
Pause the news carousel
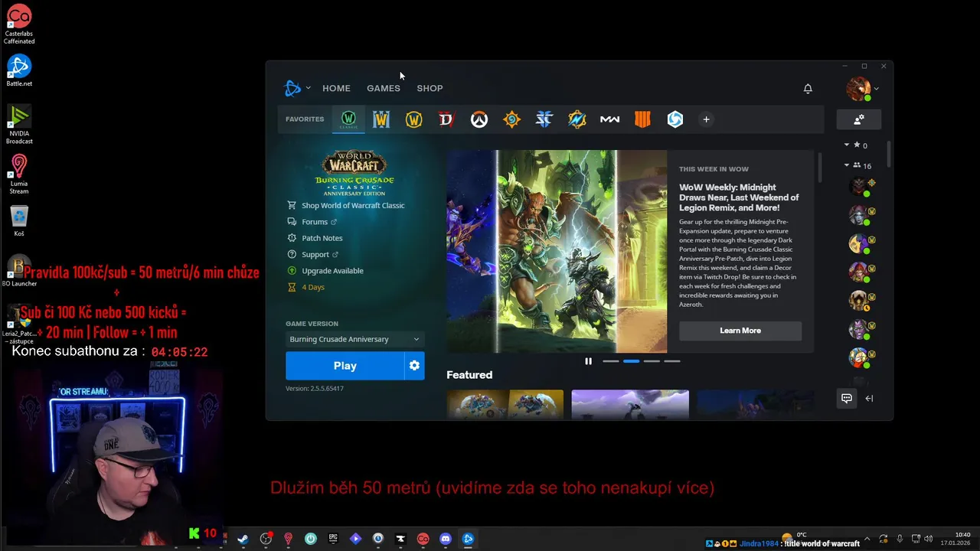[588, 361]
